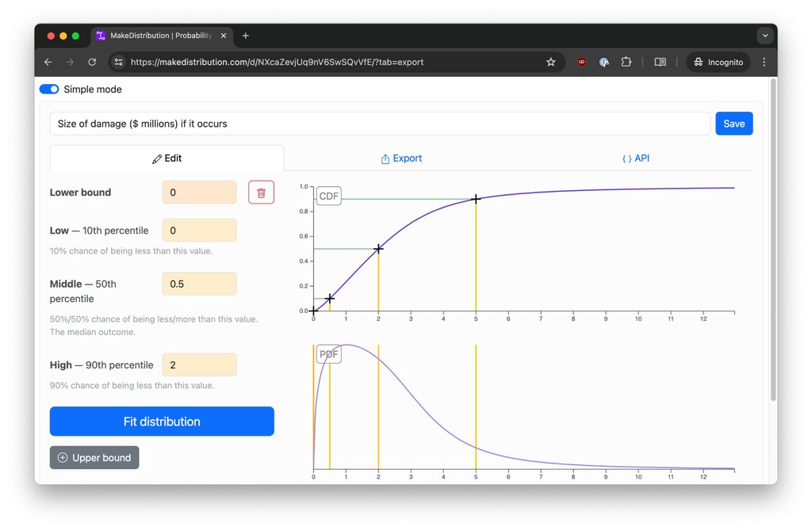Click the pencil icon on Edit tab
This screenshot has height=530, width=812.
tap(157, 159)
